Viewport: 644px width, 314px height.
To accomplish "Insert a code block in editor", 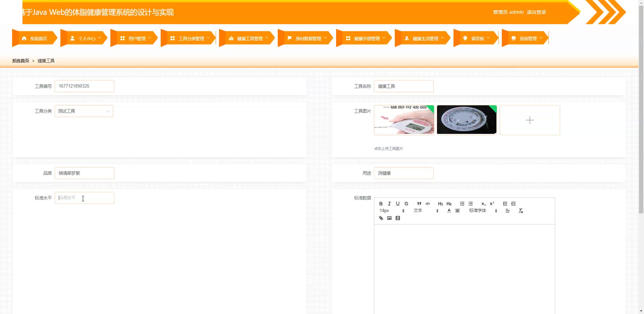I will [x=428, y=204].
